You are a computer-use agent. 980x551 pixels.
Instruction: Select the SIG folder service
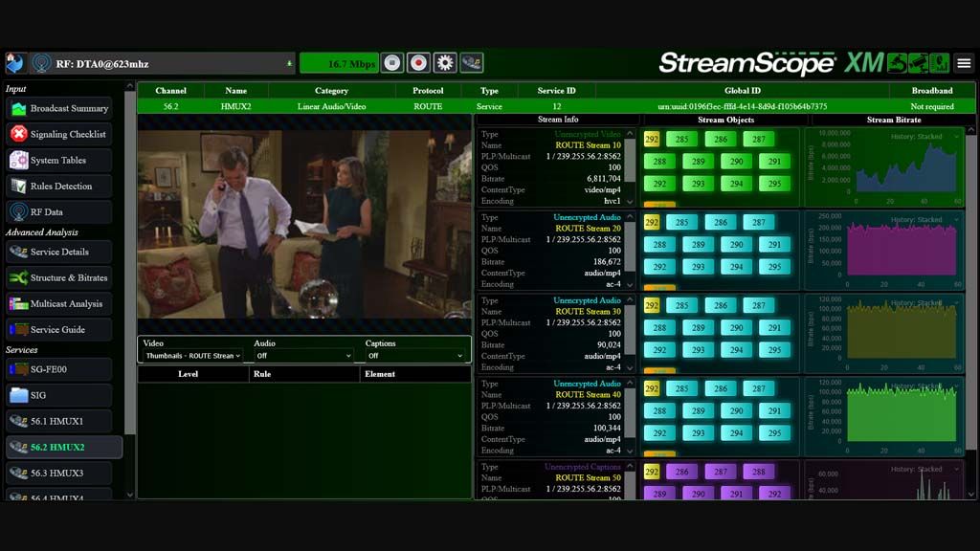click(x=59, y=395)
